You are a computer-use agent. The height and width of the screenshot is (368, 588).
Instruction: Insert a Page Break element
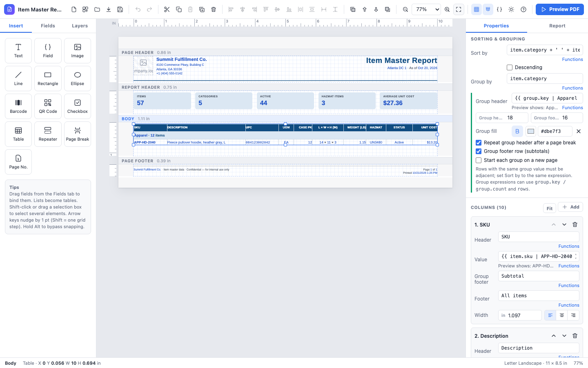(78, 134)
